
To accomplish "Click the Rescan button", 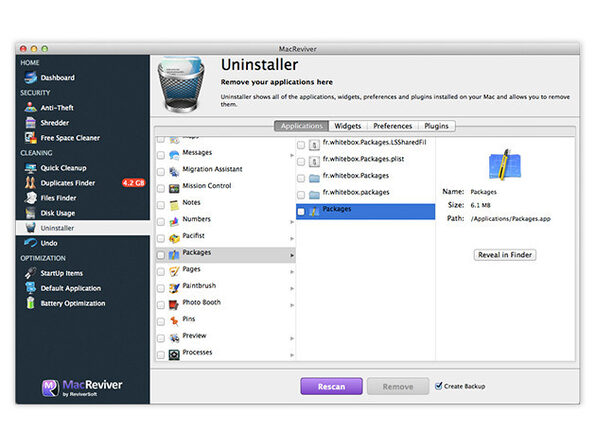I will [331, 386].
